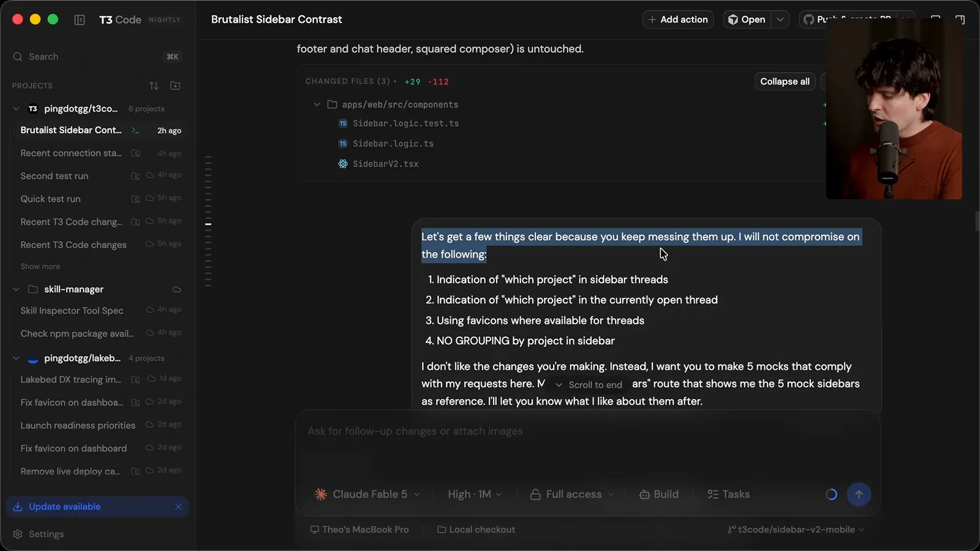Image resolution: width=980 pixels, height=551 pixels.
Task: Click the sort projects icon
Action: click(154, 86)
